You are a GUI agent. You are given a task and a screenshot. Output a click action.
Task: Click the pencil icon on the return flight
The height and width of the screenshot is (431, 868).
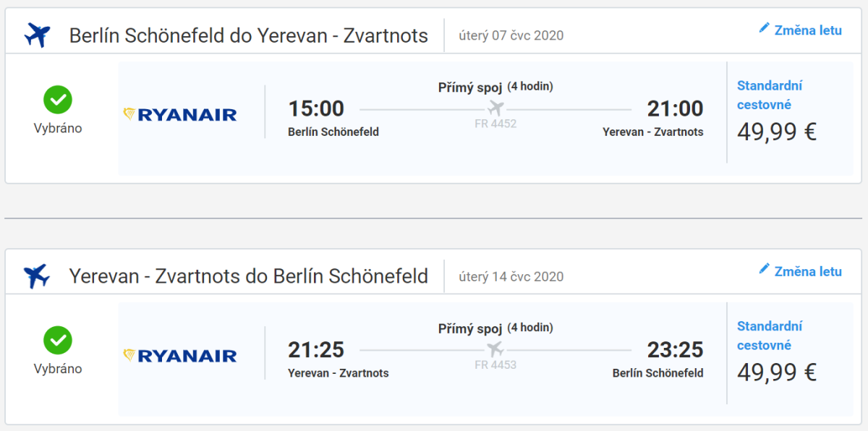click(764, 269)
